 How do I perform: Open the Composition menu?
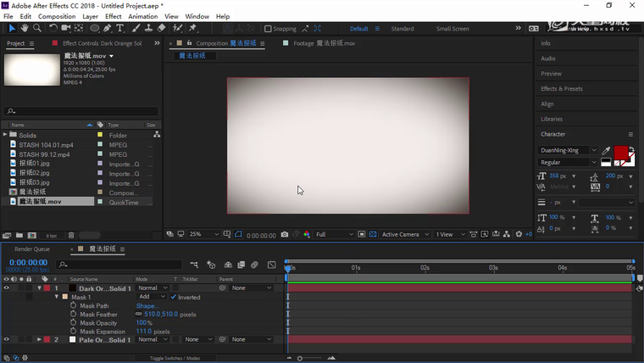pos(57,16)
